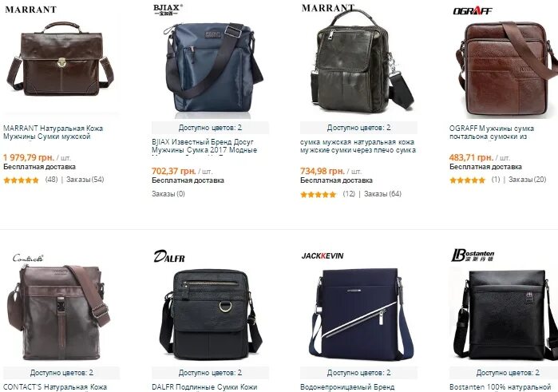This screenshot has height=392, width=558.
Task: Show available colors for the DALFR bag
Action: click(x=210, y=373)
